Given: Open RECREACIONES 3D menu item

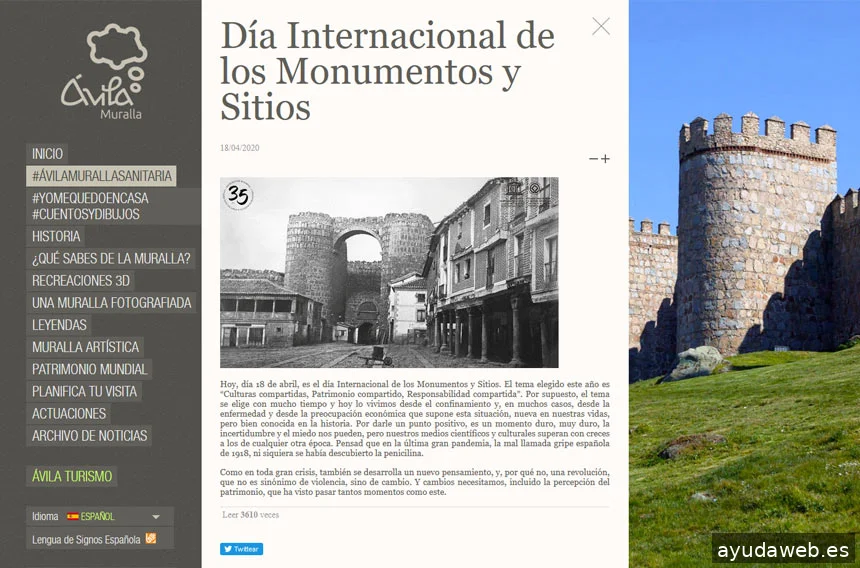Looking at the screenshot, I should (80, 281).
